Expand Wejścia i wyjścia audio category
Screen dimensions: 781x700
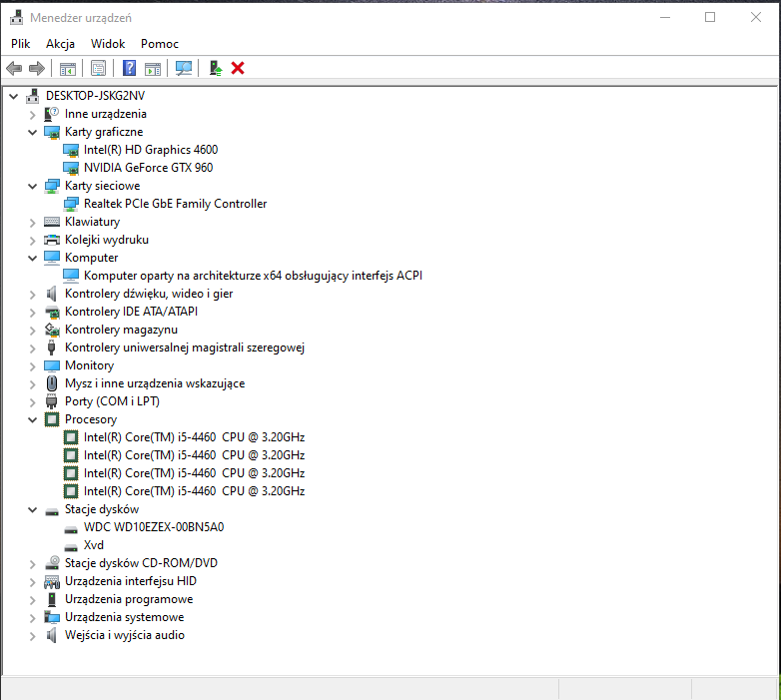coord(32,636)
